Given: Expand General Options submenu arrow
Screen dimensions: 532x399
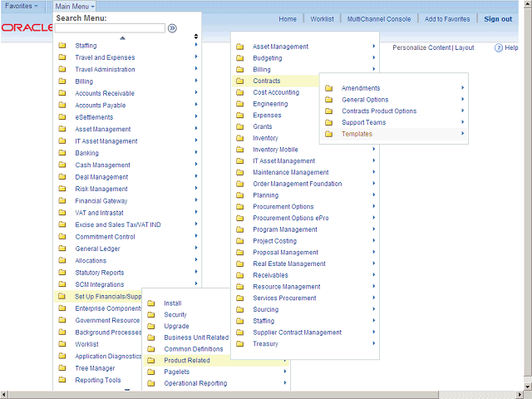Looking at the screenshot, I should coord(462,100).
